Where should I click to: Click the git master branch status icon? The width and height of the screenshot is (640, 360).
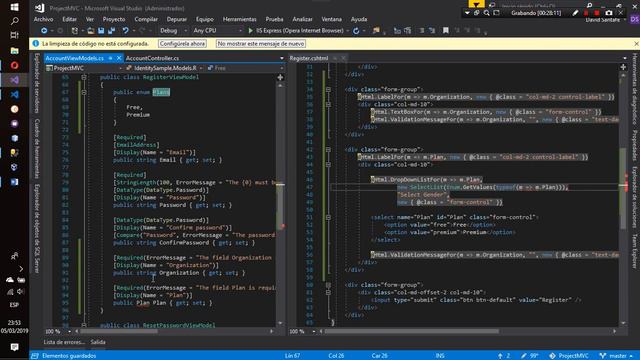(x=603, y=356)
